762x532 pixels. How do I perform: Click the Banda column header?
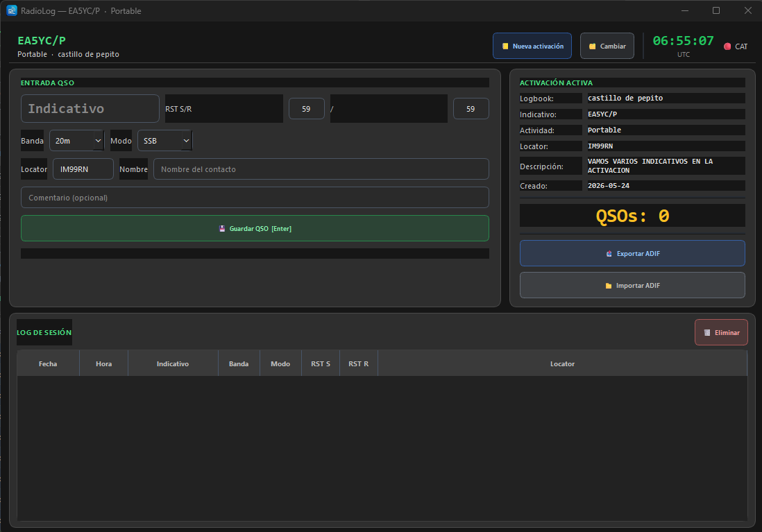click(x=239, y=364)
